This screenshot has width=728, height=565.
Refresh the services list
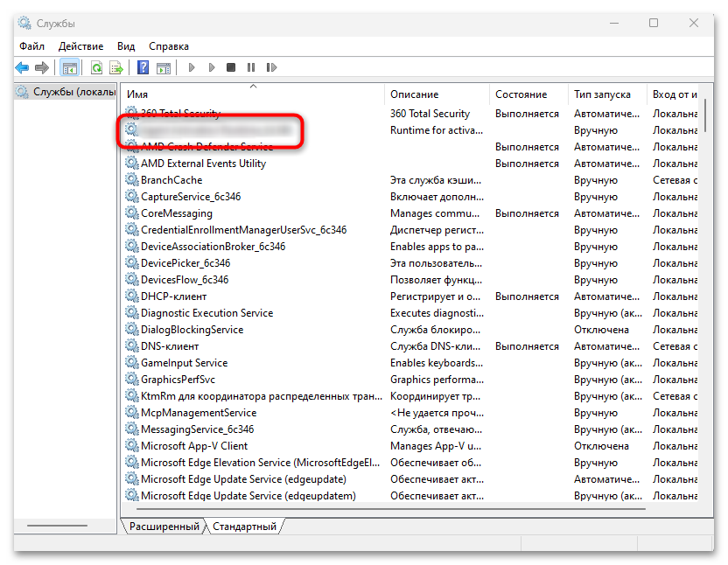[x=96, y=67]
